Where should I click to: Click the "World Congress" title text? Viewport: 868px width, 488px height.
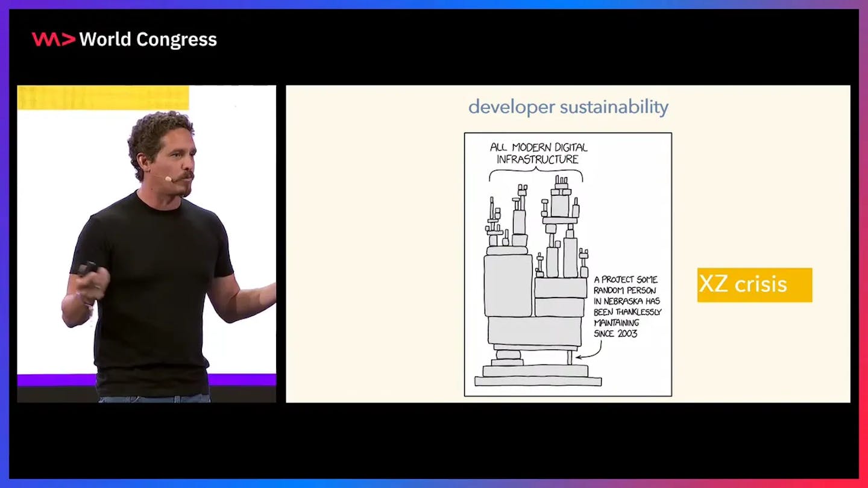(148, 40)
